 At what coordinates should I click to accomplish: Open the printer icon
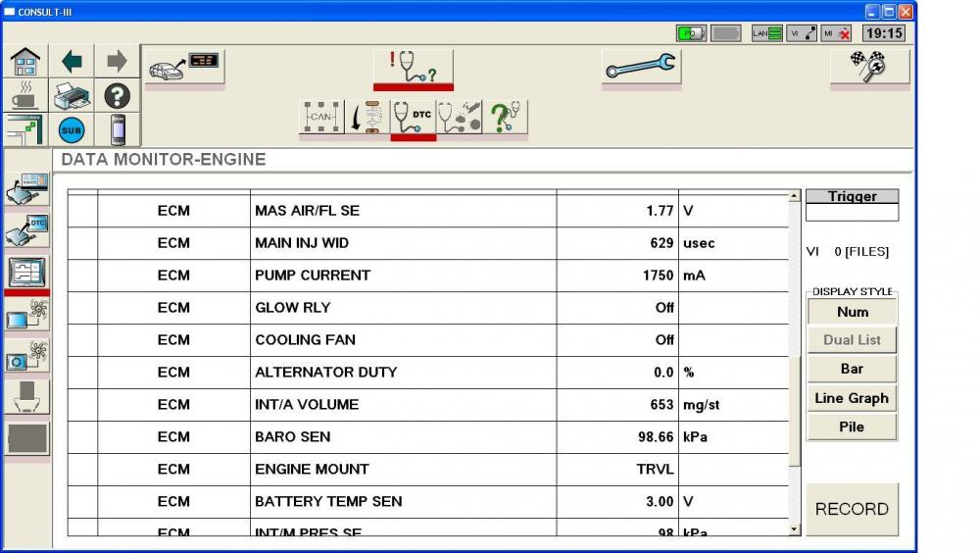pyautogui.click(x=72, y=96)
